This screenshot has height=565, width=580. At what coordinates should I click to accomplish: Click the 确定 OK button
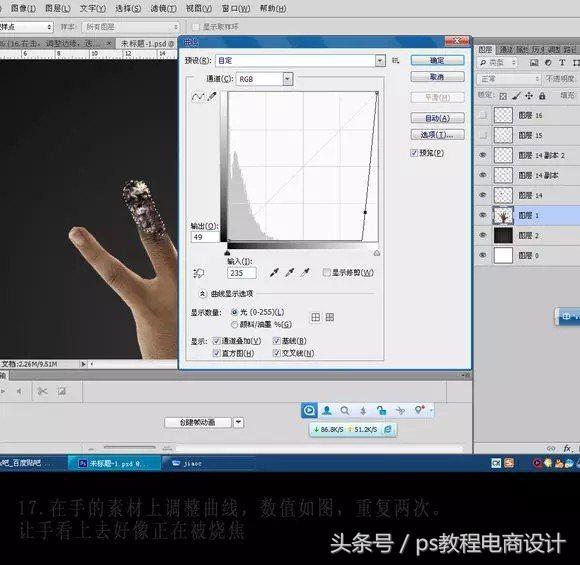437,60
